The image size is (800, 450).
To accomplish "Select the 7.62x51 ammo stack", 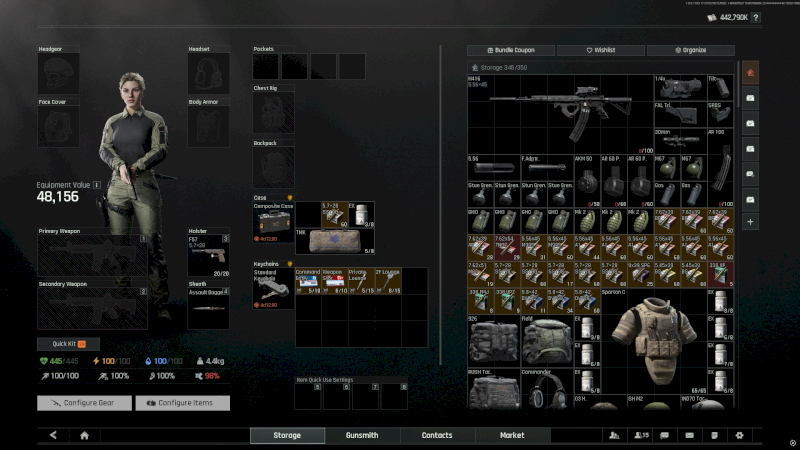I will click(480, 274).
